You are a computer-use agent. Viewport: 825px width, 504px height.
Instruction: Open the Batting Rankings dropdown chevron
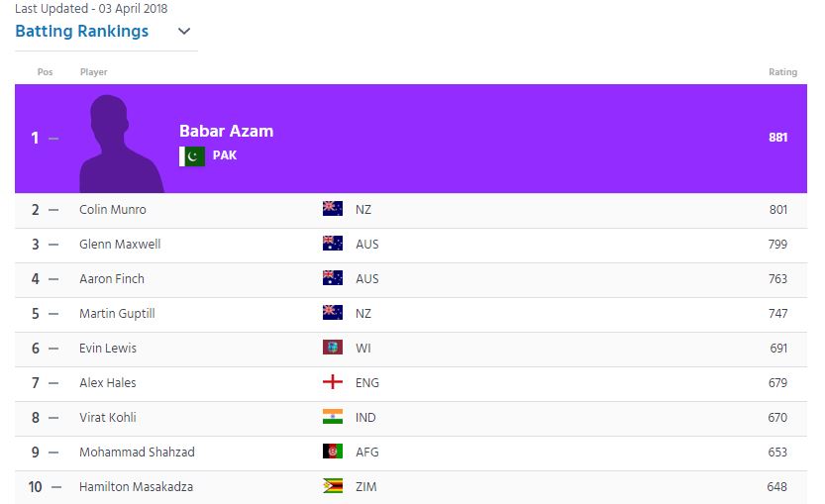(183, 32)
